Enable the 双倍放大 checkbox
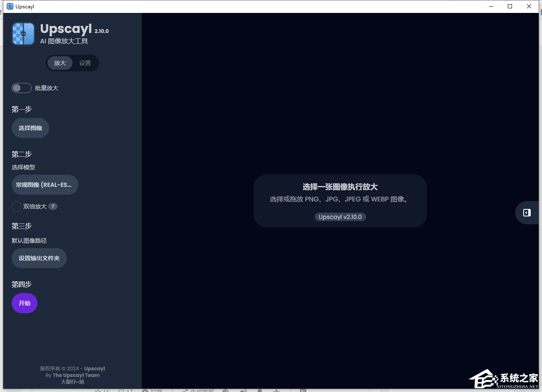The image size is (542, 392). (x=17, y=206)
